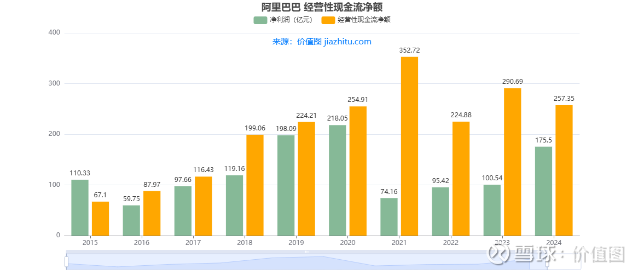Select the 2019 orange bar labeled 224.21
The height and width of the screenshot is (274, 644).
pos(306,179)
